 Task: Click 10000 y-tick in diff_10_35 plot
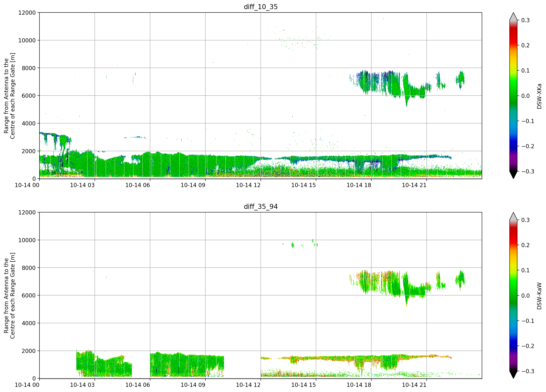[x=27, y=40]
